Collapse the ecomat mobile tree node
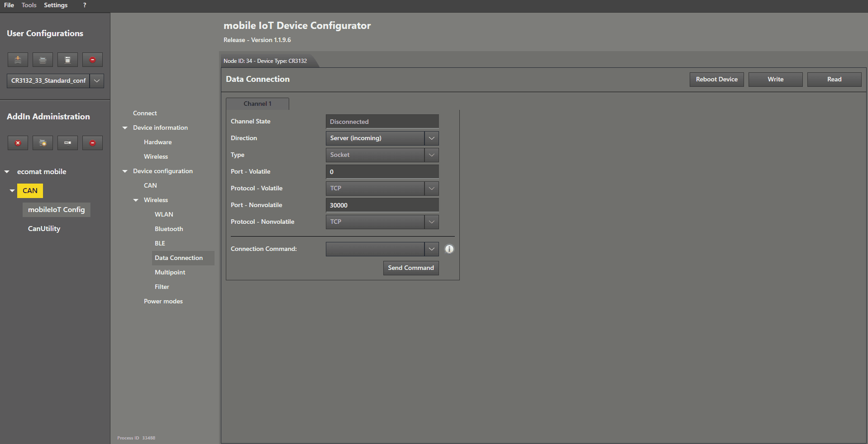The width and height of the screenshot is (868, 444). pyautogui.click(x=7, y=172)
